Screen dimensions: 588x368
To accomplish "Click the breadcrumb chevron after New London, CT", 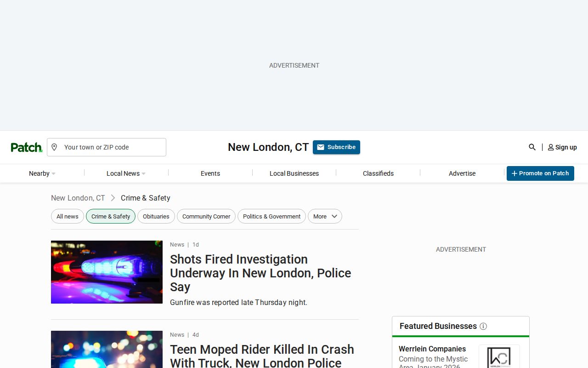I will [113, 198].
